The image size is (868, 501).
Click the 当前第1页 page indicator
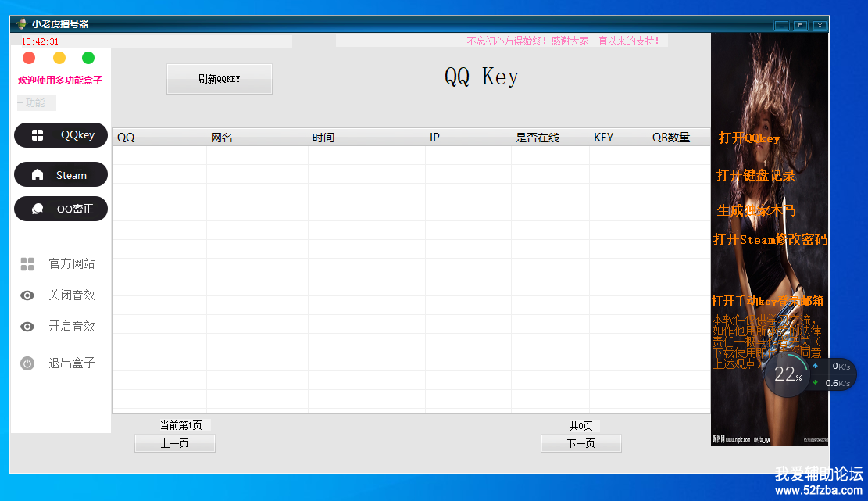(181, 425)
